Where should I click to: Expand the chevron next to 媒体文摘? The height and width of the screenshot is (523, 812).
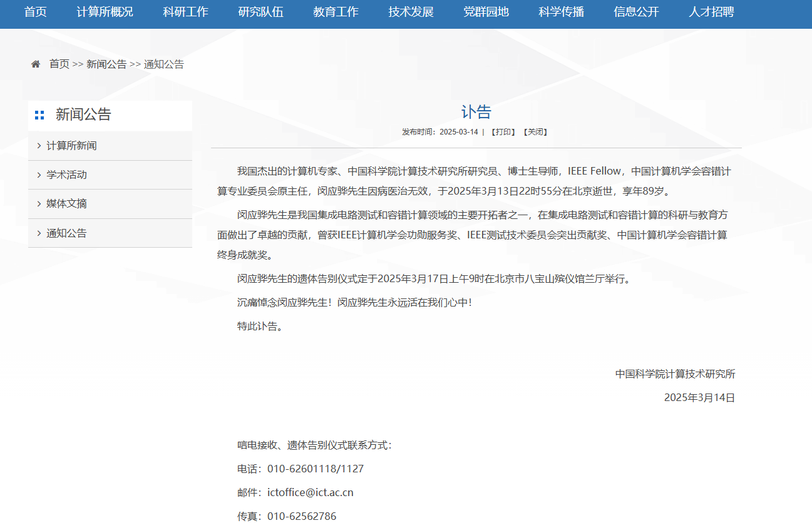tap(39, 204)
